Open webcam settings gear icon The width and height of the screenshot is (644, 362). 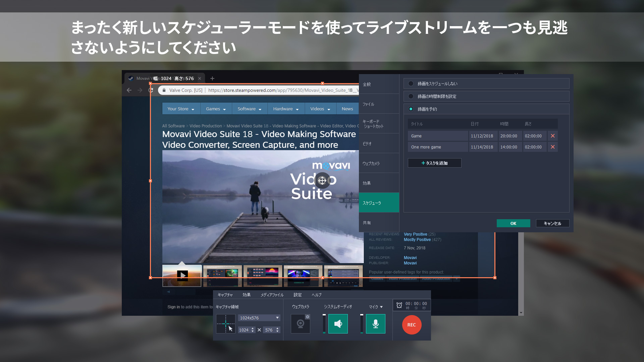click(x=308, y=317)
